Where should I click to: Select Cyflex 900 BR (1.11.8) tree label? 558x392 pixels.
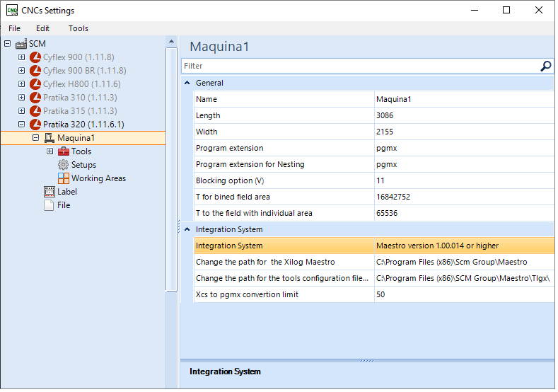click(85, 71)
